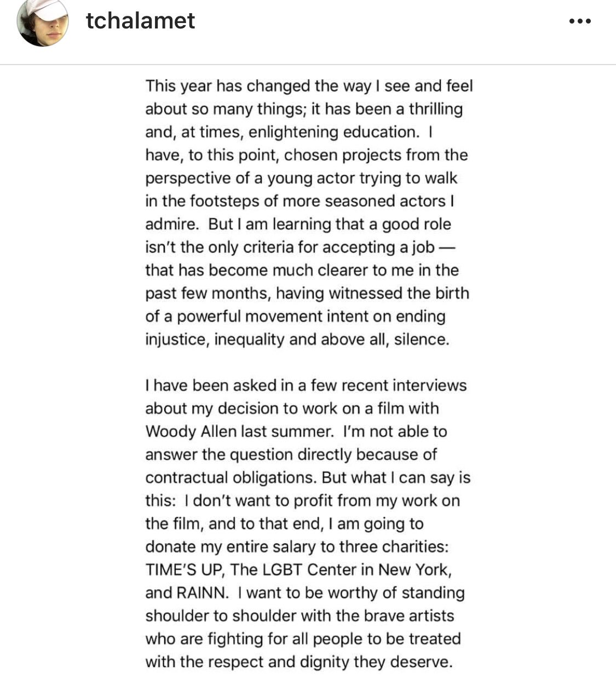Screen dimensions: 616x695
Task: Click the last line ending 'dignity they deserve.'
Action: pyautogui.click(x=299, y=662)
